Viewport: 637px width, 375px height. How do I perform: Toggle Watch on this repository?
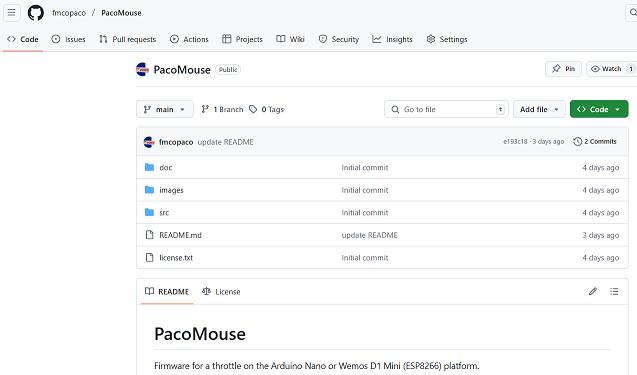pos(611,69)
